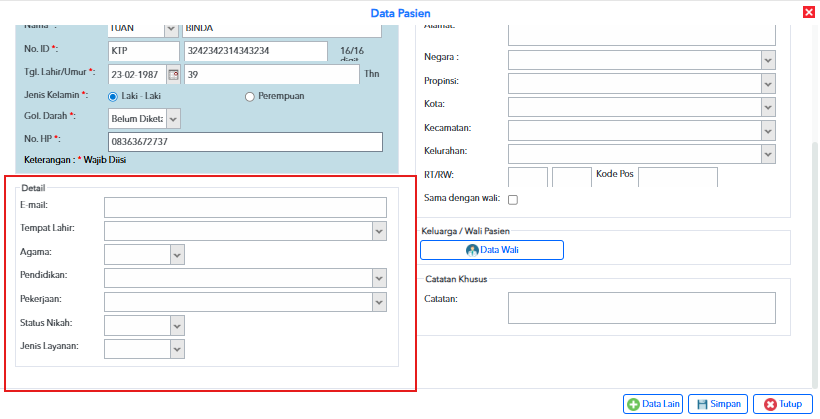The image size is (820, 419).
Task: Focus the Catatan text area
Action: pyautogui.click(x=642, y=308)
